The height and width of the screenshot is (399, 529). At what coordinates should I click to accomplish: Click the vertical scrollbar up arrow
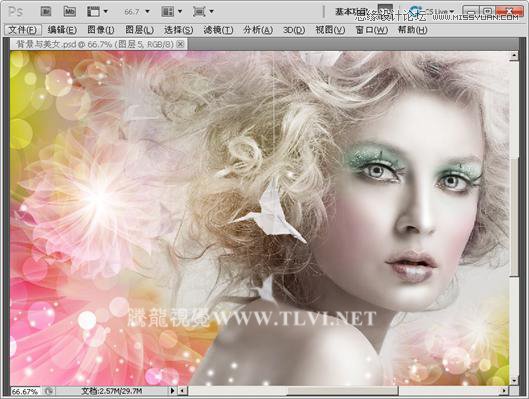click(514, 55)
